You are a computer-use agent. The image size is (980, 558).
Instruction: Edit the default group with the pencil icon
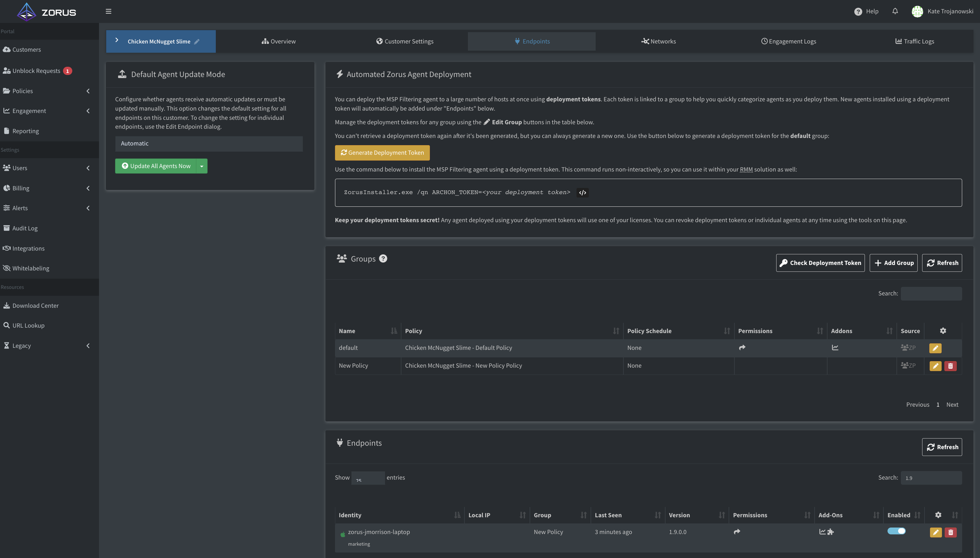point(935,347)
